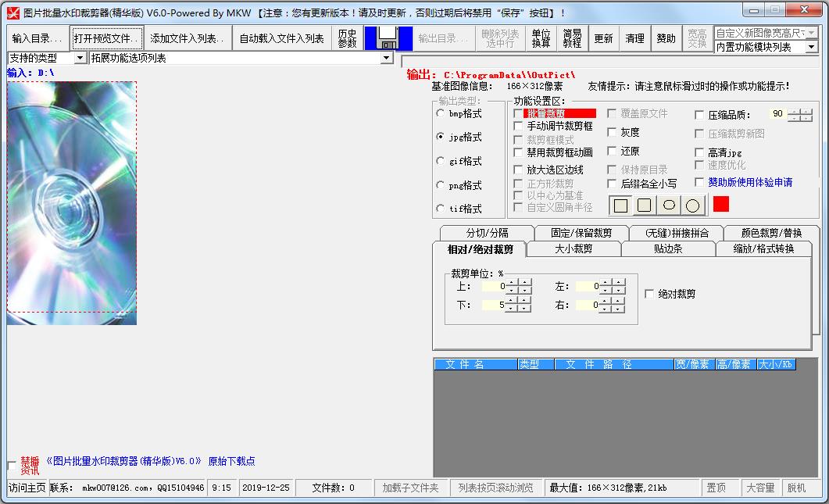829x504 pixels.
Task: Click the 更新 update button
Action: [x=603, y=38]
